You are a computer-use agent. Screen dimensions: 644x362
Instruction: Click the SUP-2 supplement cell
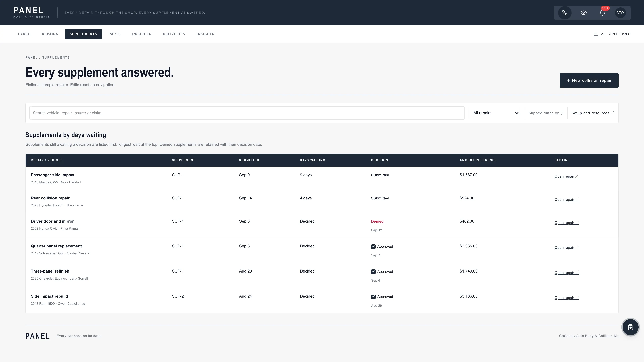tap(178, 296)
